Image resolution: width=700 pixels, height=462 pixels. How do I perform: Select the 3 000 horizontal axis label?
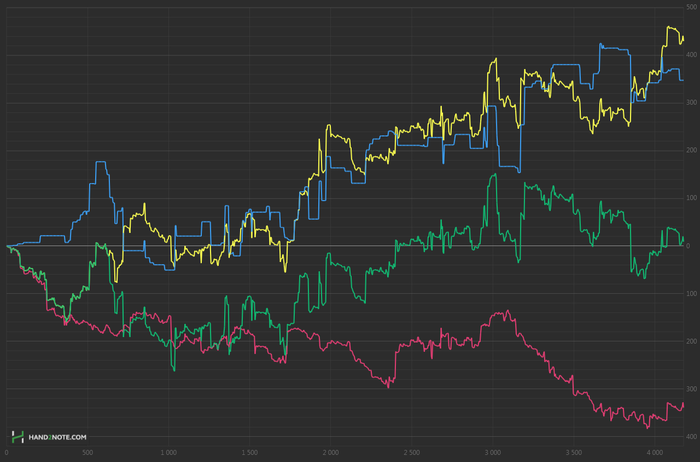tap(493, 452)
